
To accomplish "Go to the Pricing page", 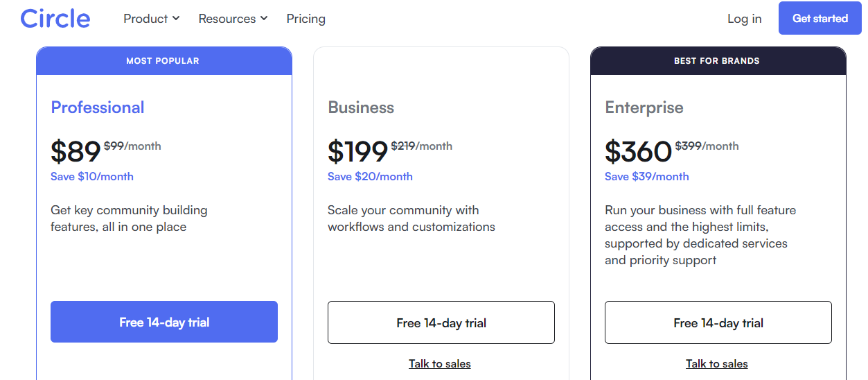I will click(306, 19).
